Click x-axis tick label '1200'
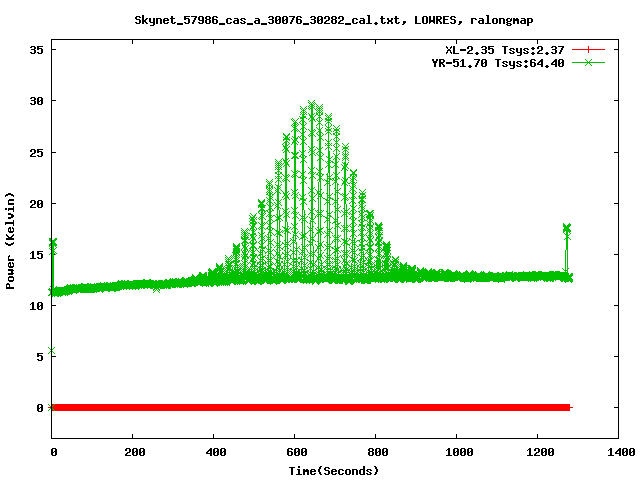Viewport: 640px width, 480px height. pos(540,452)
